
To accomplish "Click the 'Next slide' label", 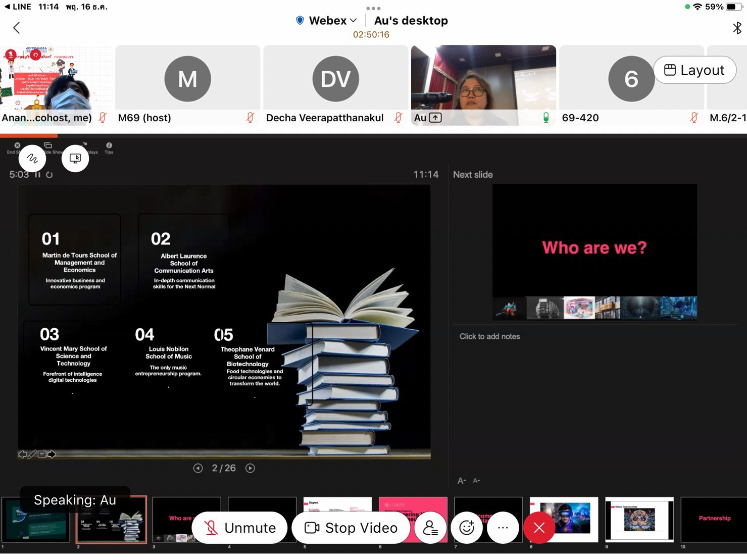I will tap(473, 175).
